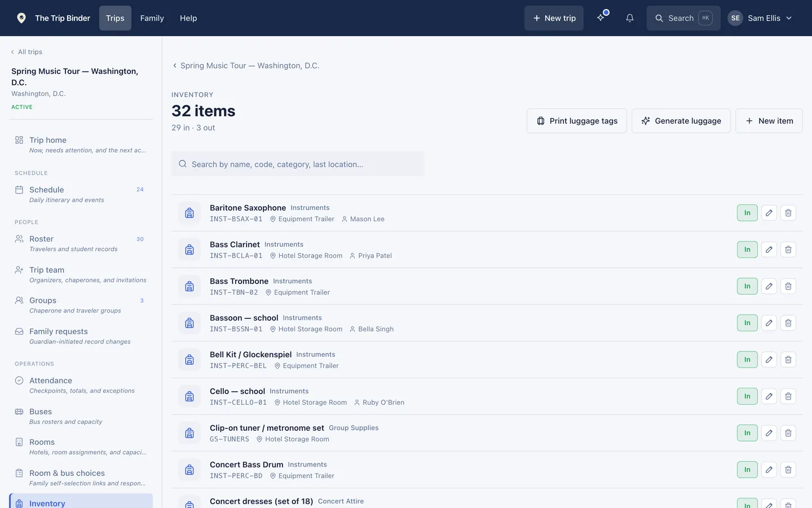The height and width of the screenshot is (508, 812).
Task: Delete the Clip-on tuner / metronome set item
Action: [x=788, y=433]
